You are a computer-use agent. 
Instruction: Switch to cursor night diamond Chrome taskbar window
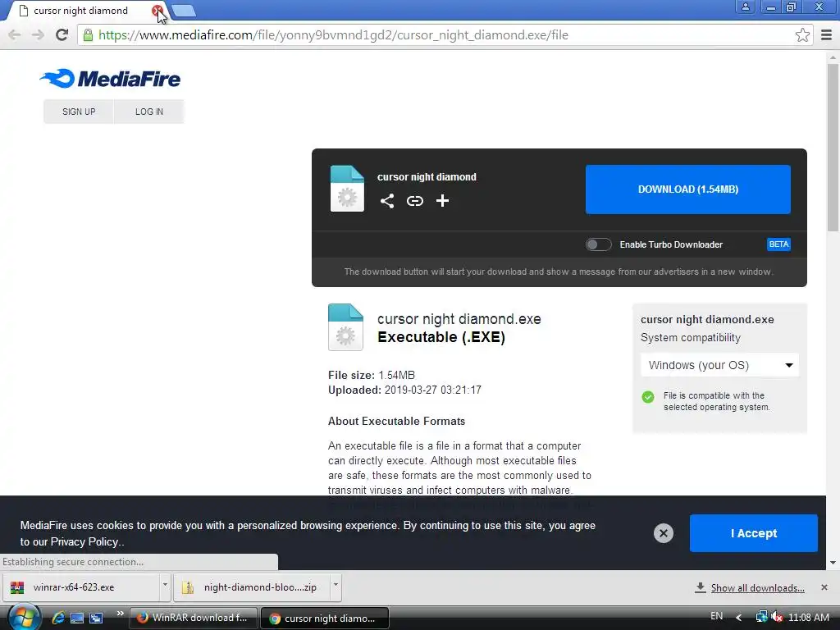pyautogui.click(x=324, y=619)
